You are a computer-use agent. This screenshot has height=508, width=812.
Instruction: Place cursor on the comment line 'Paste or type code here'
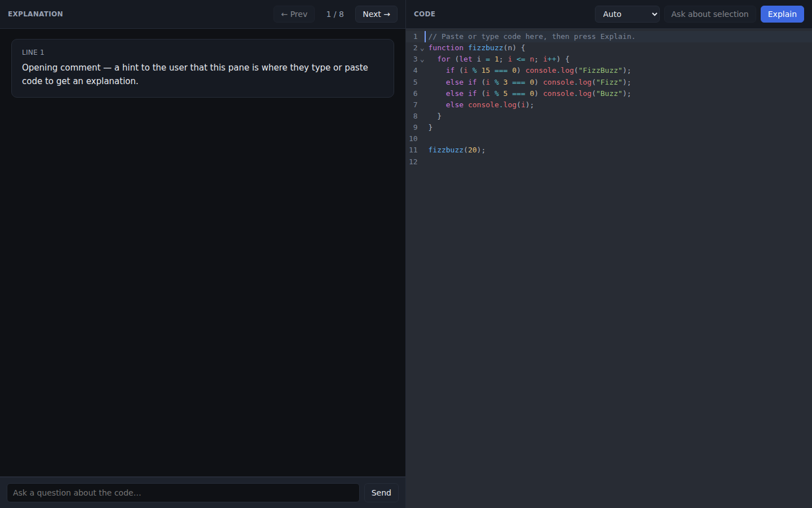click(x=532, y=36)
